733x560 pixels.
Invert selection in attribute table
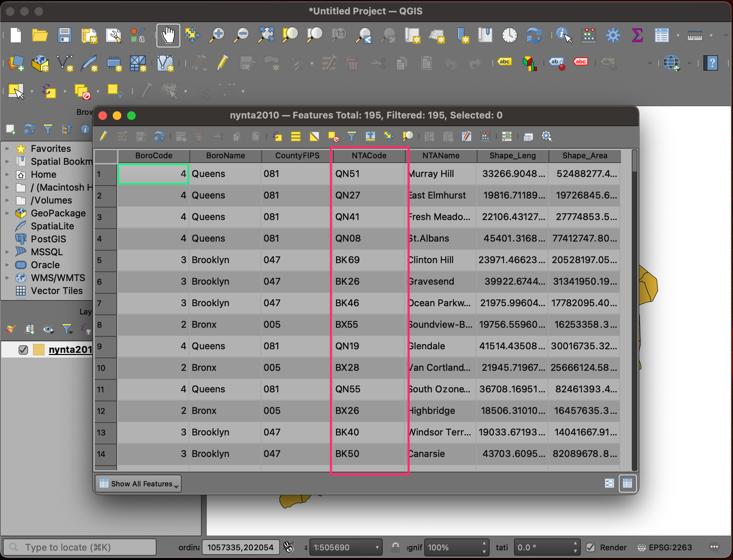[314, 136]
